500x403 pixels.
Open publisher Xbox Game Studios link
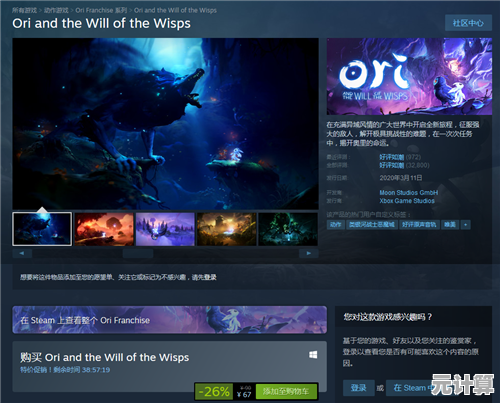pos(407,201)
